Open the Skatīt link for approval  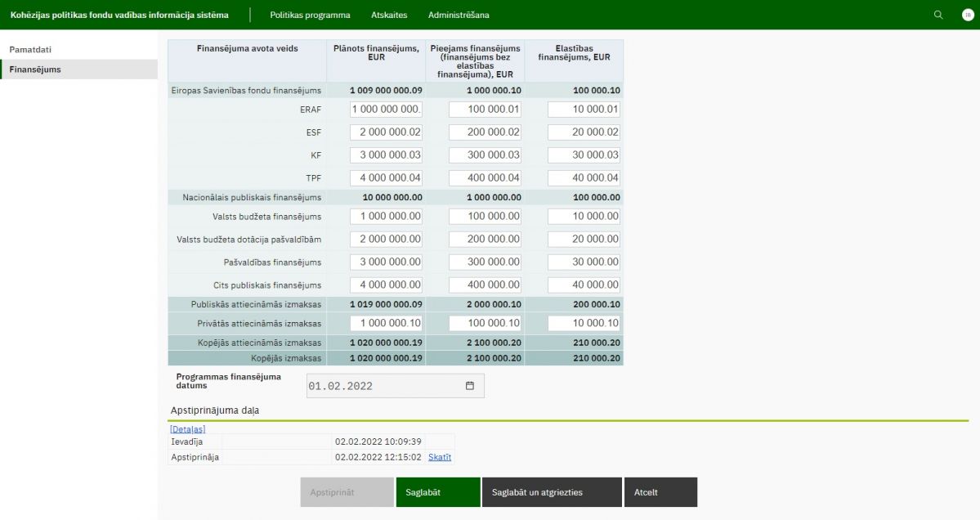(440, 457)
